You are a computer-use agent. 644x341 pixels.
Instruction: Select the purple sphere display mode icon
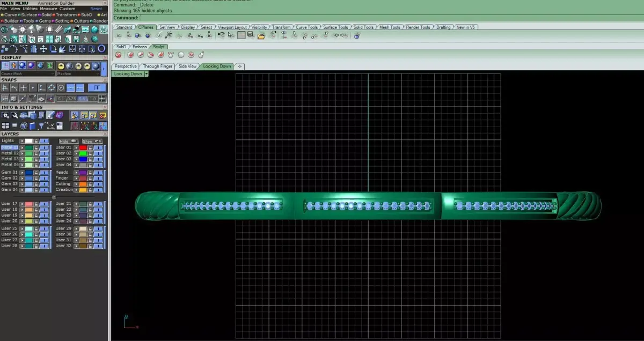coord(31,65)
